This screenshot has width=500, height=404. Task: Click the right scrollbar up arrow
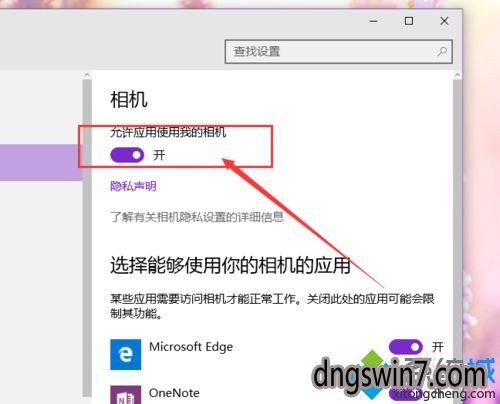point(457,75)
